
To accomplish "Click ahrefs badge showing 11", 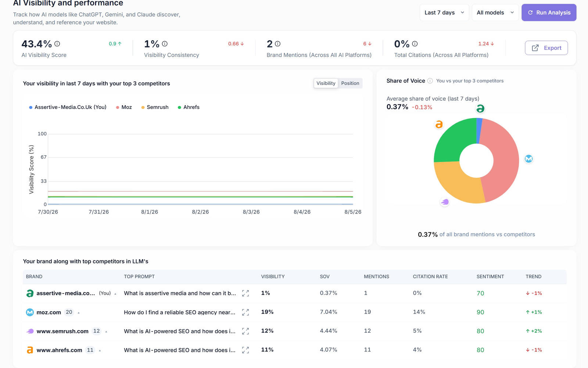I will pyautogui.click(x=90, y=350).
